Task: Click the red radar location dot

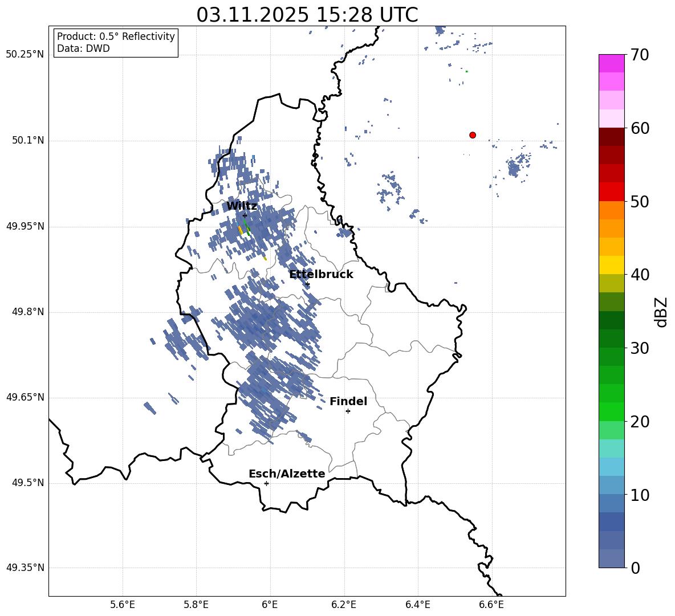Action: [472, 135]
